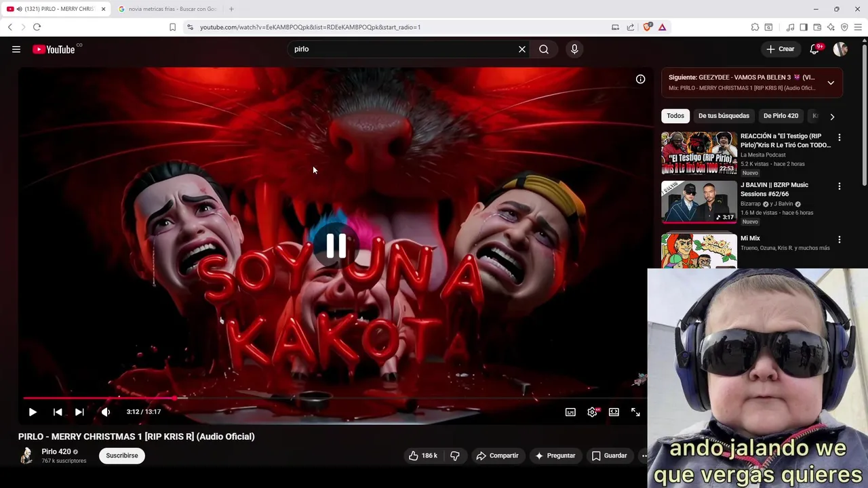This screenshot has width=868, height=488.
Task: Save video with Guardar
Action: point(609,455)
